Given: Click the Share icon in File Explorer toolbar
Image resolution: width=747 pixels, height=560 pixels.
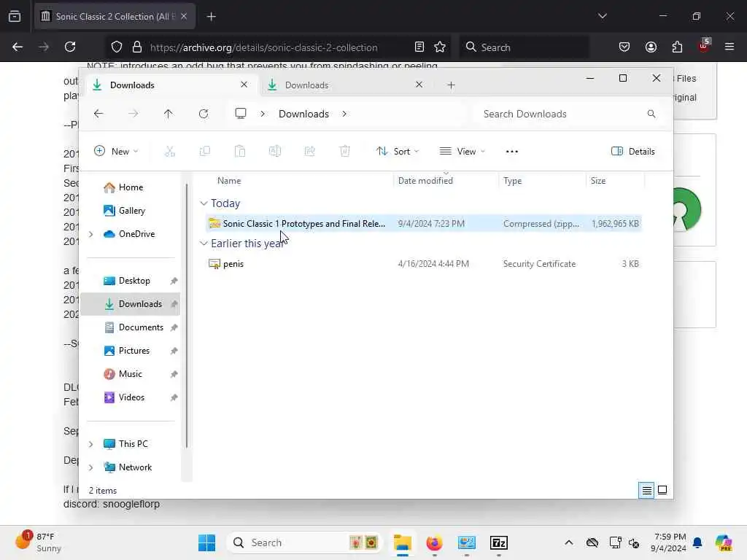Looking at the screenshot, I should pos(309,152).
